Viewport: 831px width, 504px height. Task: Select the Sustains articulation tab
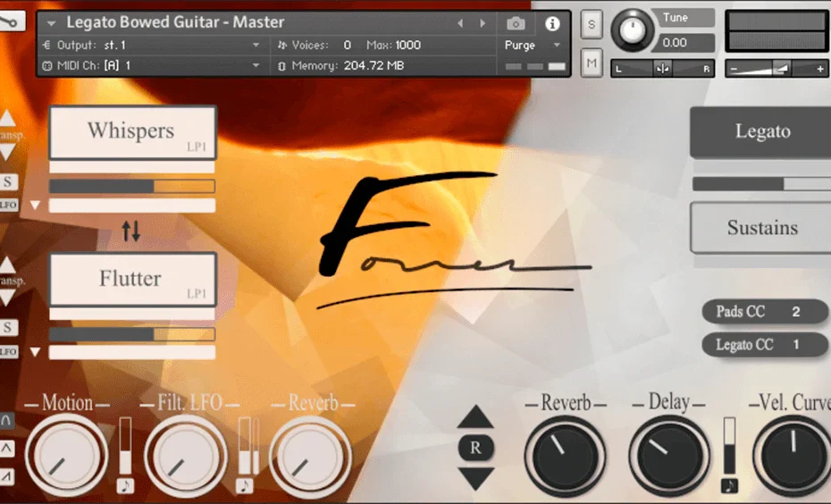pos(761,228)
